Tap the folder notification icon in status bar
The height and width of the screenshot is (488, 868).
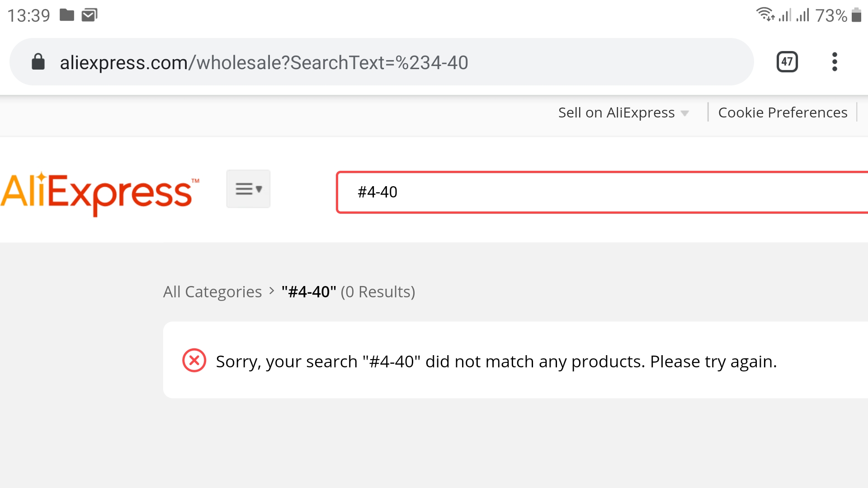coord(67,15)
